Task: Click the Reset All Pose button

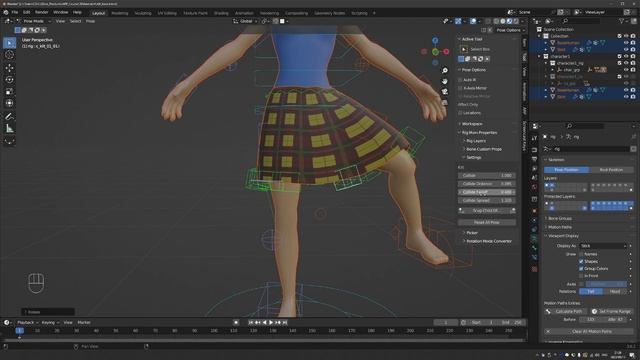Action: coord(487,222)
